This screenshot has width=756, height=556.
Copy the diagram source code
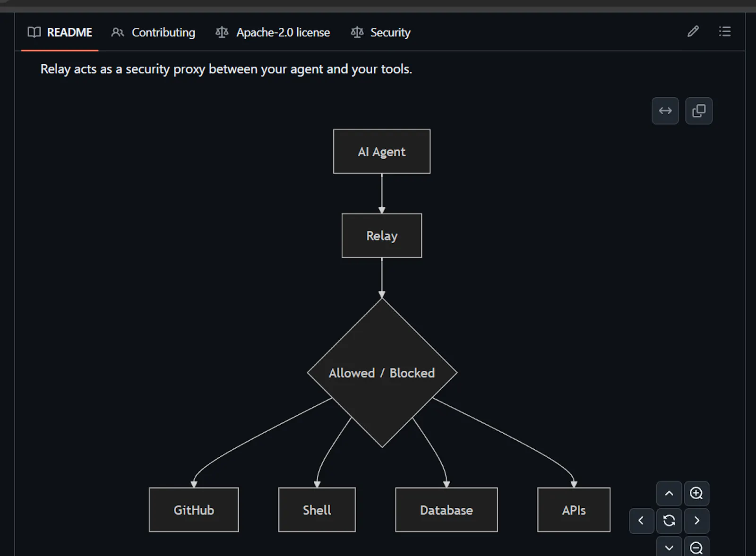coord(699,111)
